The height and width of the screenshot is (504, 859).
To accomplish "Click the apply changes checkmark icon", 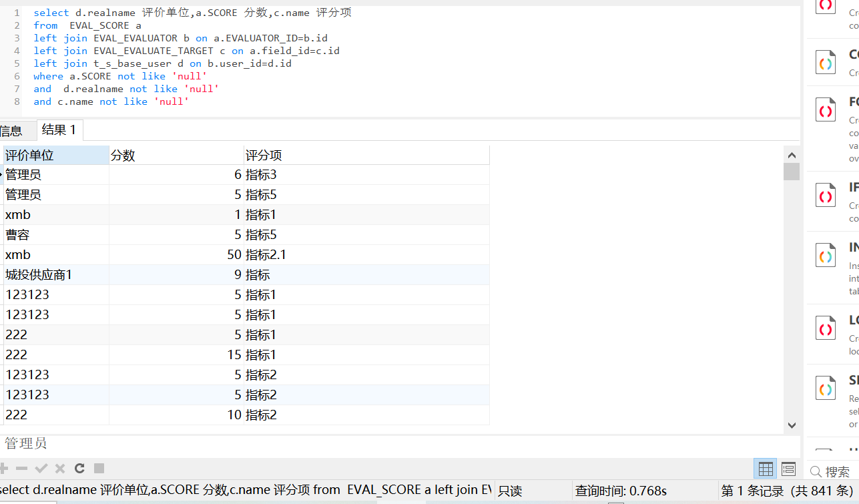I will point(41,469).
